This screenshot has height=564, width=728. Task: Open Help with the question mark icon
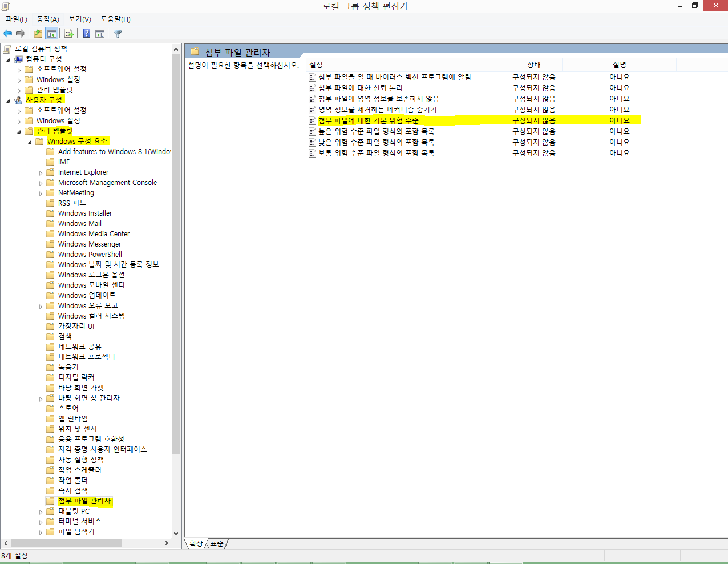click(x=86, y=34)
